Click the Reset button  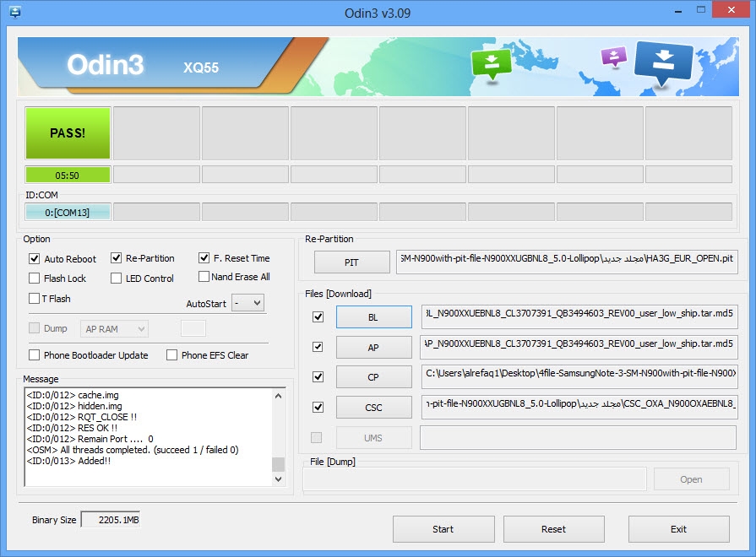pyautogui.click(x=554, y=529)
